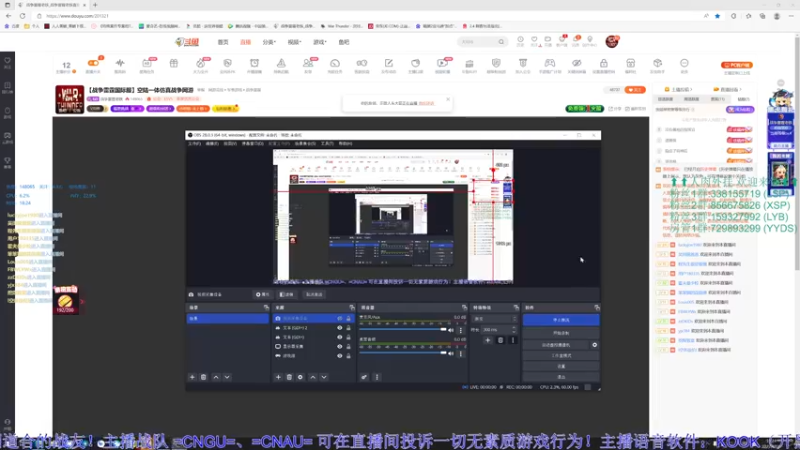This screenshot has width=800, height=450.
Task: Expand the 视频 navigation dropdown
Action: click(294, 42)
